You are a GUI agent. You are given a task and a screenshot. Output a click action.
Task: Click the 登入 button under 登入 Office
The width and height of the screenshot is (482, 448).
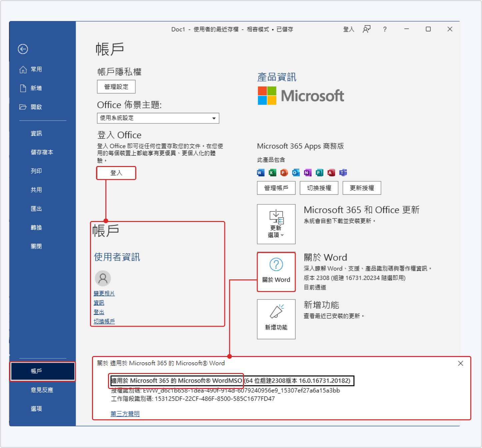coord(116,173)
